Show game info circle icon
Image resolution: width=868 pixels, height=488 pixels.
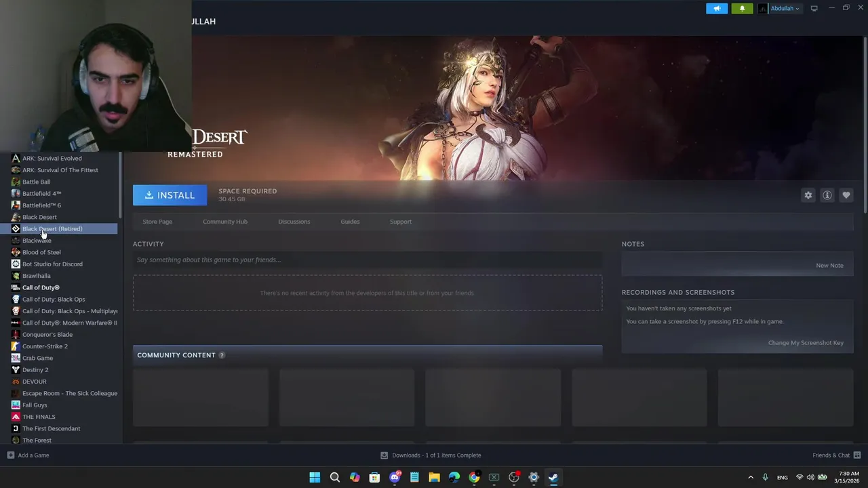[827, 195]
